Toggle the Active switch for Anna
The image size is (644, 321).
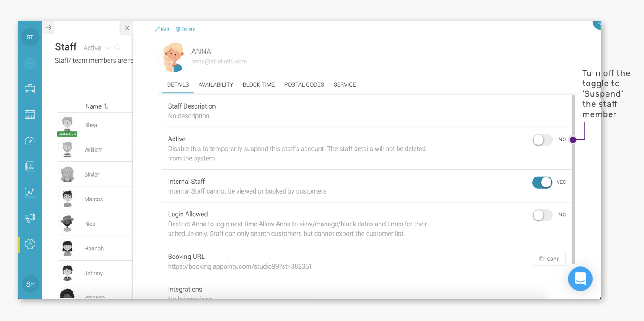point(542,140)
